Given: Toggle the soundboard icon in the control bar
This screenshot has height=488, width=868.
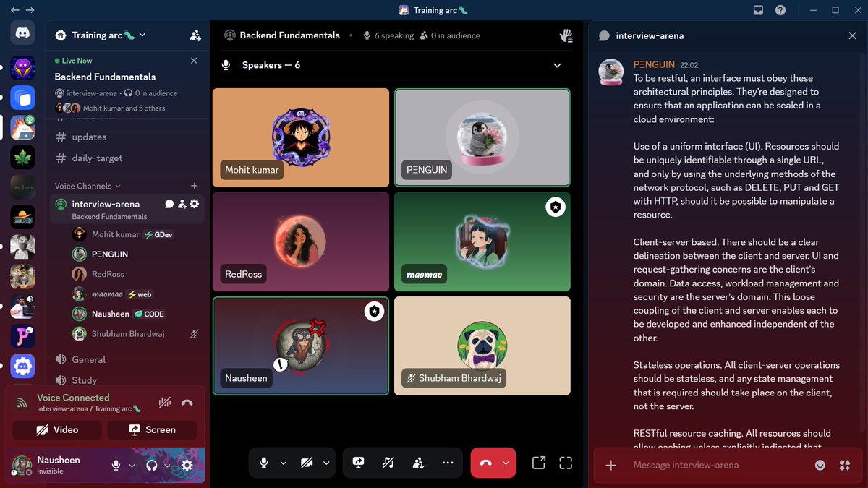Looking at the screenshot, I should [388, 463].
